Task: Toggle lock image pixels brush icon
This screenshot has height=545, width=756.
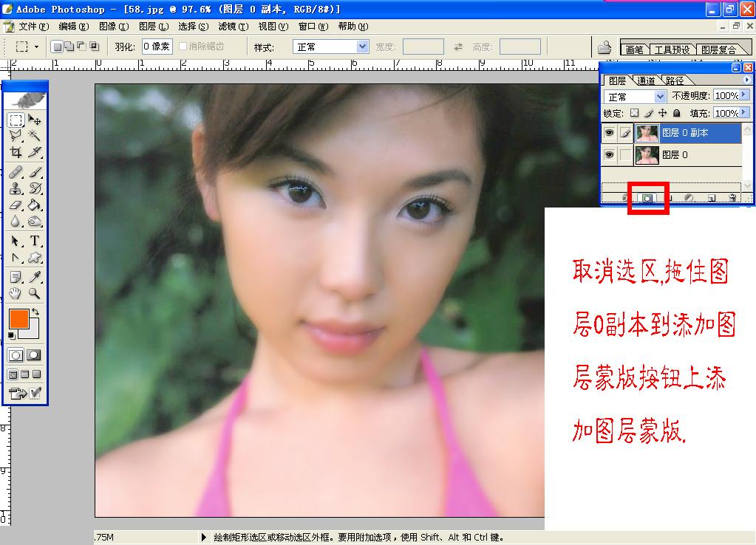Action: tap(649, 113)
